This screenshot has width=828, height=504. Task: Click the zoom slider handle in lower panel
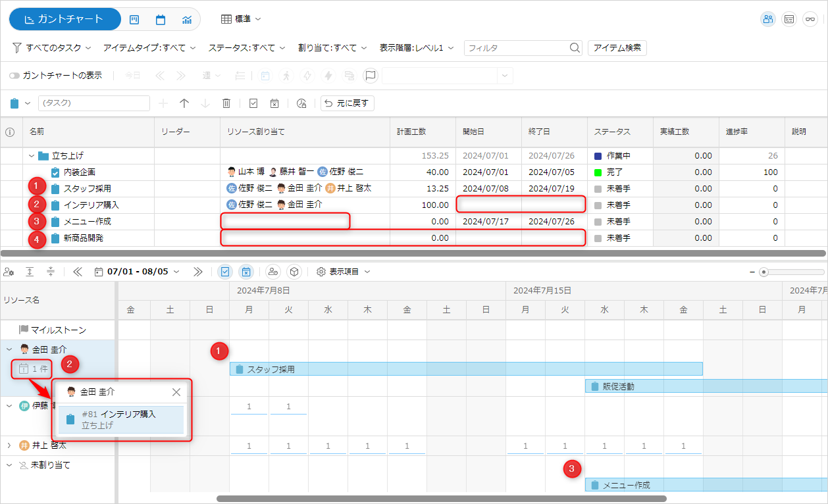763,272
